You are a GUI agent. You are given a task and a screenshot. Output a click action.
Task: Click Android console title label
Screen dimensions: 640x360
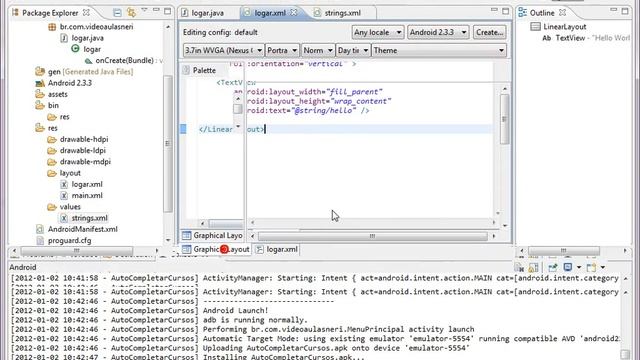coord(23,267)
